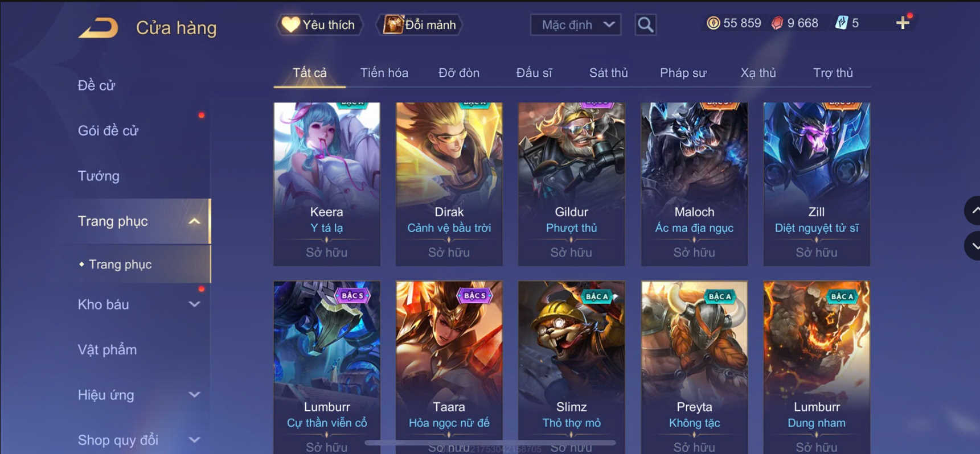Open Đổi mảnh shard exchange
The height and width of the screenshot is (454, 980).
[420, 24]
